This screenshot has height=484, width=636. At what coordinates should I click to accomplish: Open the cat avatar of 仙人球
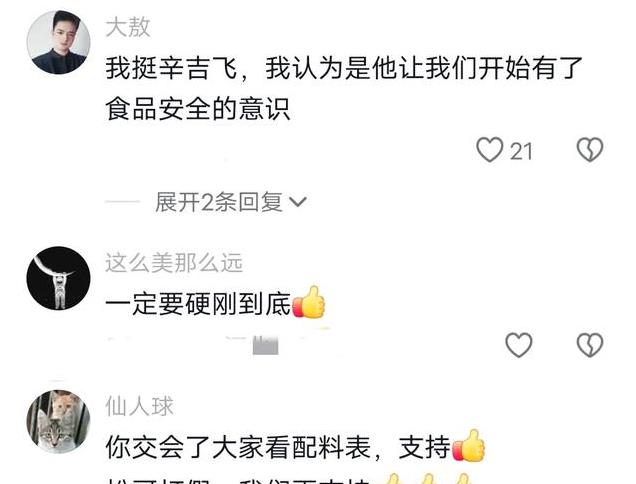pyautogui.click(x=58, y=422)
